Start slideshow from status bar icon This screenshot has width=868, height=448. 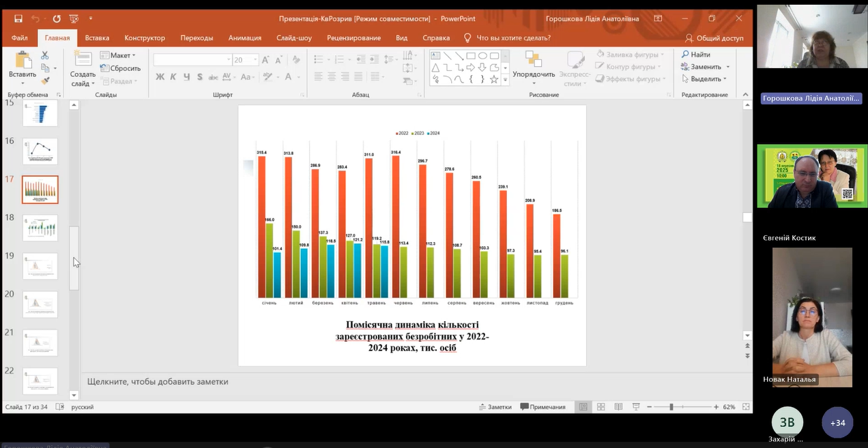point(635,407)
